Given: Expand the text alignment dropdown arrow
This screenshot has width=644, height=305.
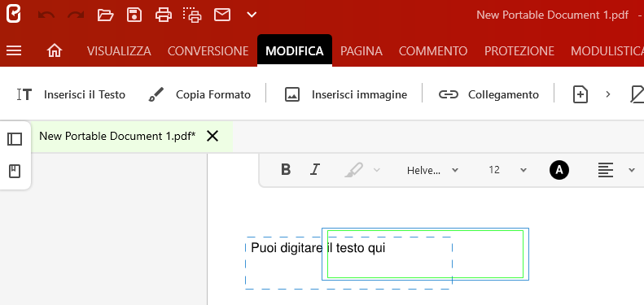Looking at the screenshot, I should pyautogui.click(x=632, y=170).
